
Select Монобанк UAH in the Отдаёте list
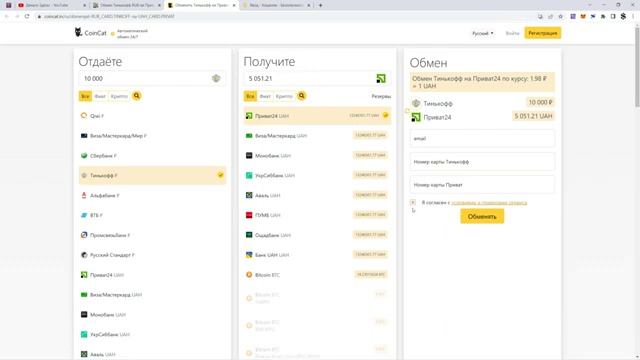coord(152,315)
